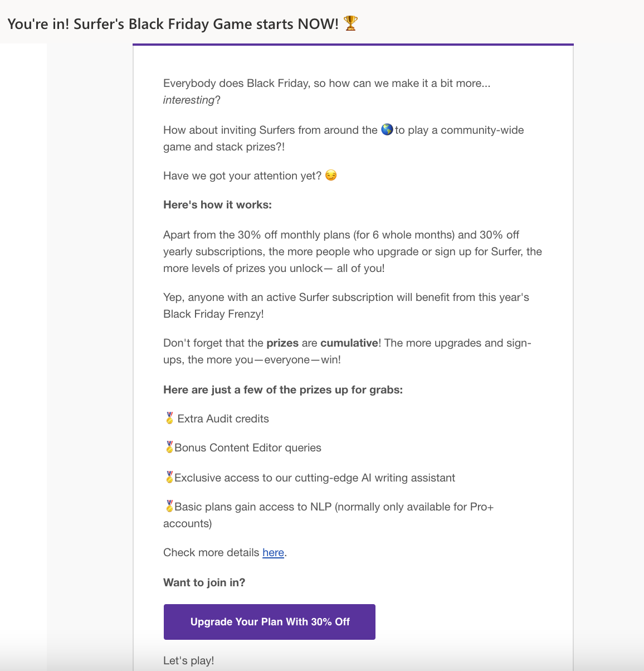Click the 'Here's how it works:' heading

click(x=217, y=205)
